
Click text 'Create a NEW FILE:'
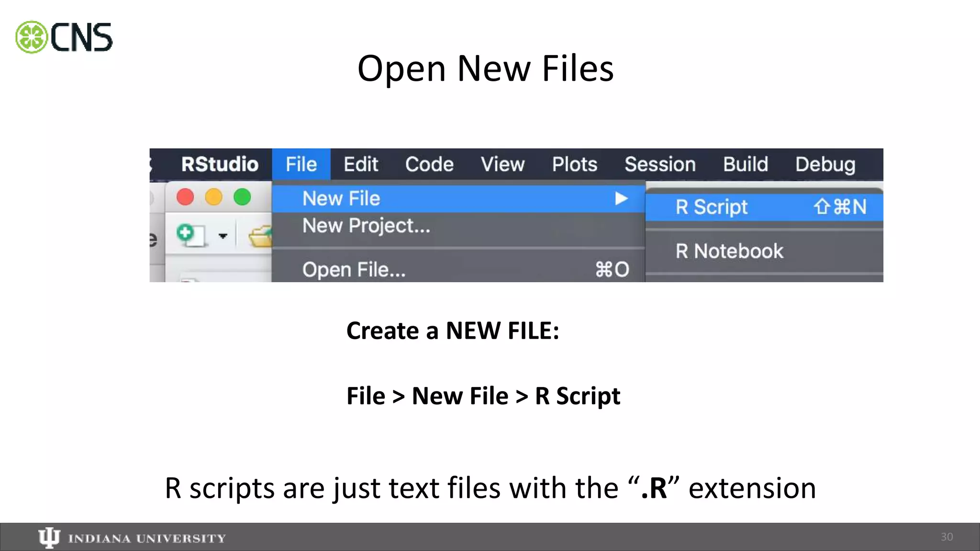453,331
